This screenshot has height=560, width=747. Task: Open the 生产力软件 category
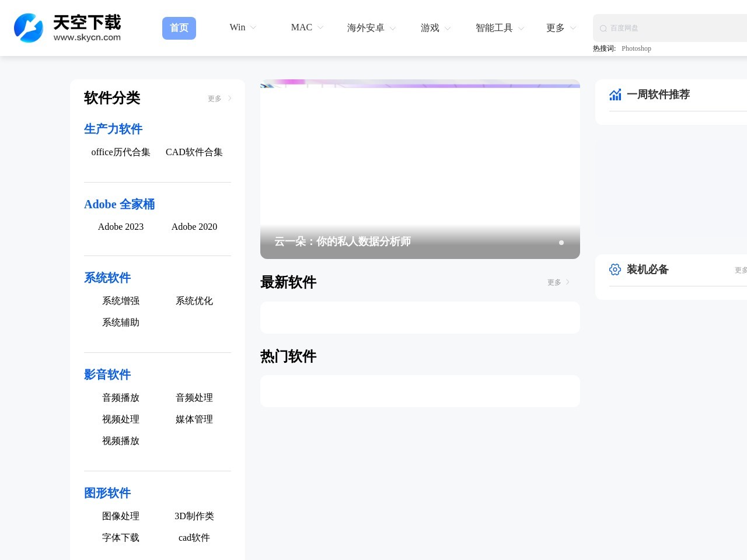(x=113, y=129)
